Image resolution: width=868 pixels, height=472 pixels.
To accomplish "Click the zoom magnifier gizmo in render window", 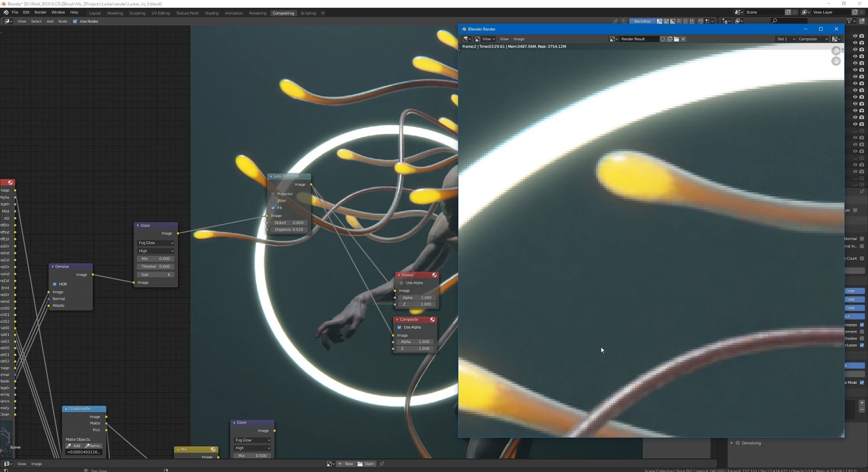I will coord(836,51).
